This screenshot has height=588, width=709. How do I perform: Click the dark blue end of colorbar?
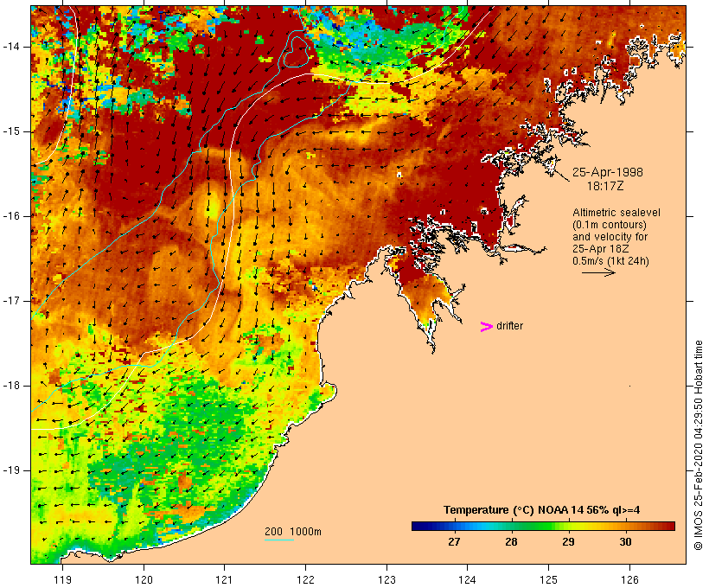pyautogui.click(x=418, y=526)
